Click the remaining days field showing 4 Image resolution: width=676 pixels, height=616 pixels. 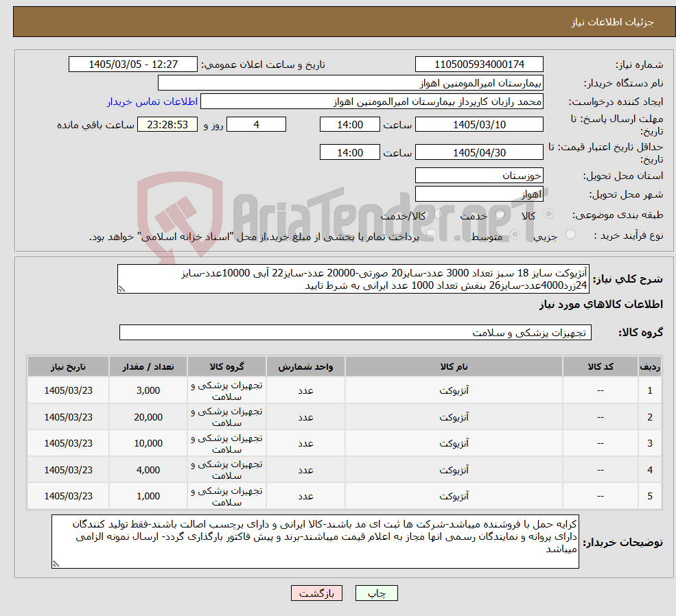pyautogui.click(x=256, y=124)
